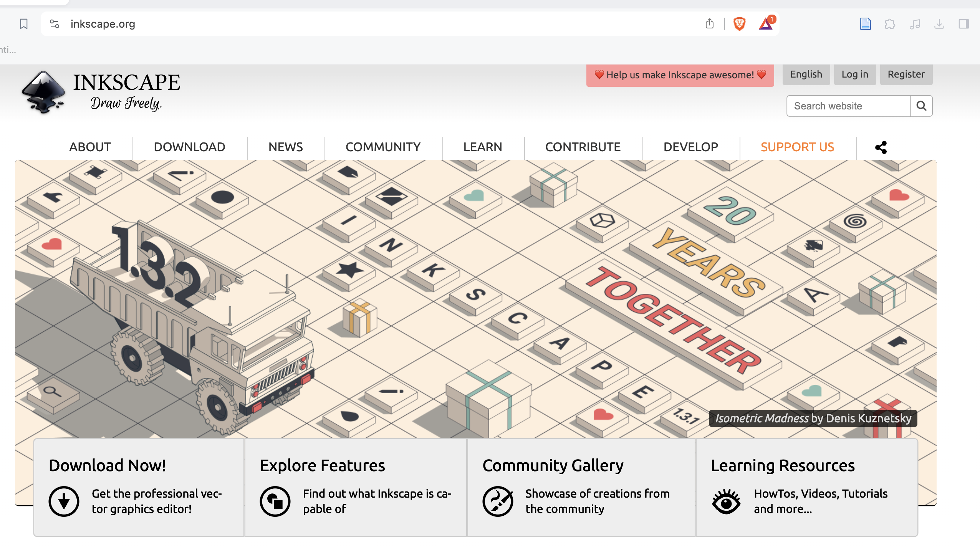Click Help us make Inkscape awesome banner
Screen dimensions: 980x546
pyautogui.click(x=680, y=75)
